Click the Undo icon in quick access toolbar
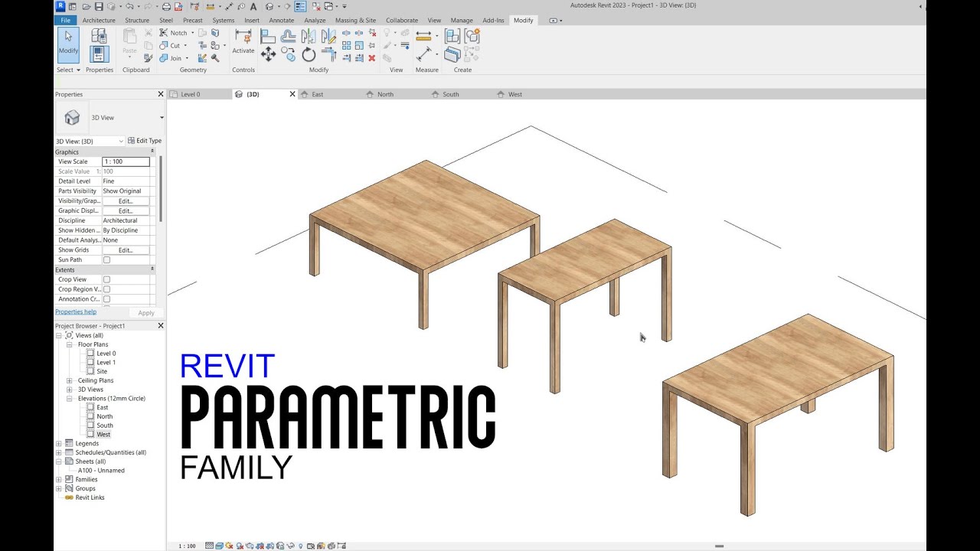This screenshot has width=980, height=551. click(x=129, y=6)
